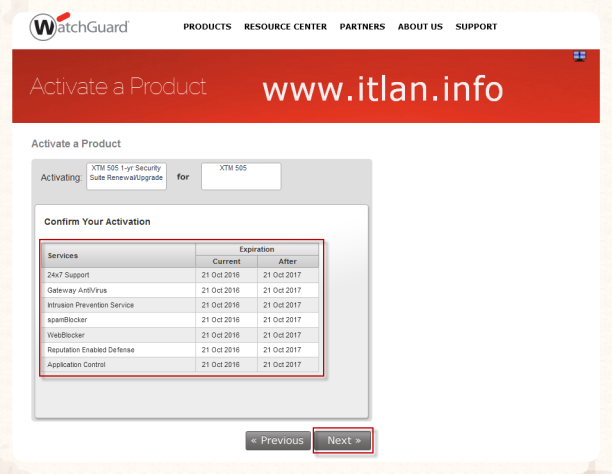The image size is (612, 474).
Task: Go to the Partners section
Action: (362, 27)
